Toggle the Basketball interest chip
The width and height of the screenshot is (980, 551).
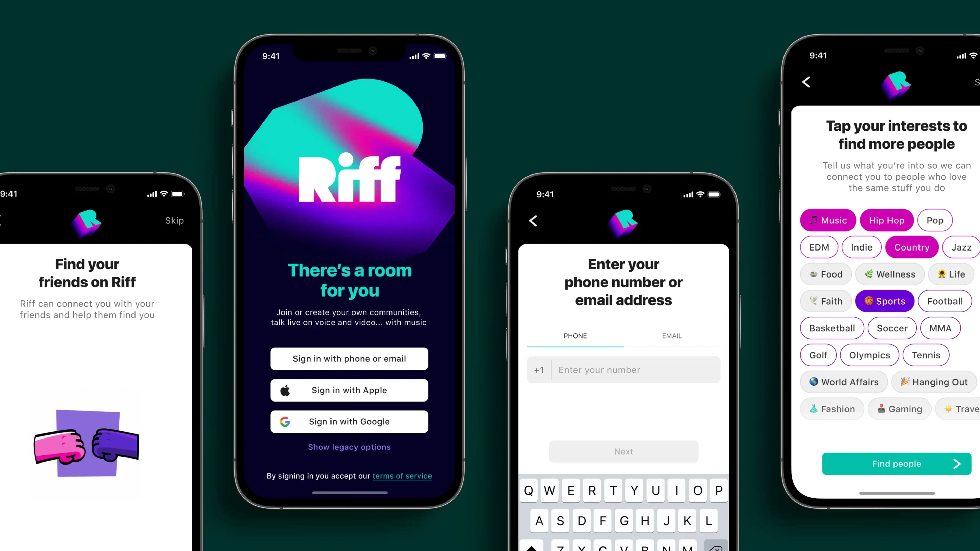[x=832, y=328]
